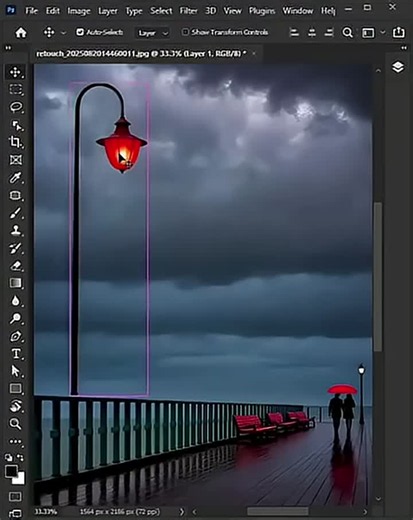Toggle the Auto-Select checkbox
Screen dimensions: 413x520
click(80, 32)
